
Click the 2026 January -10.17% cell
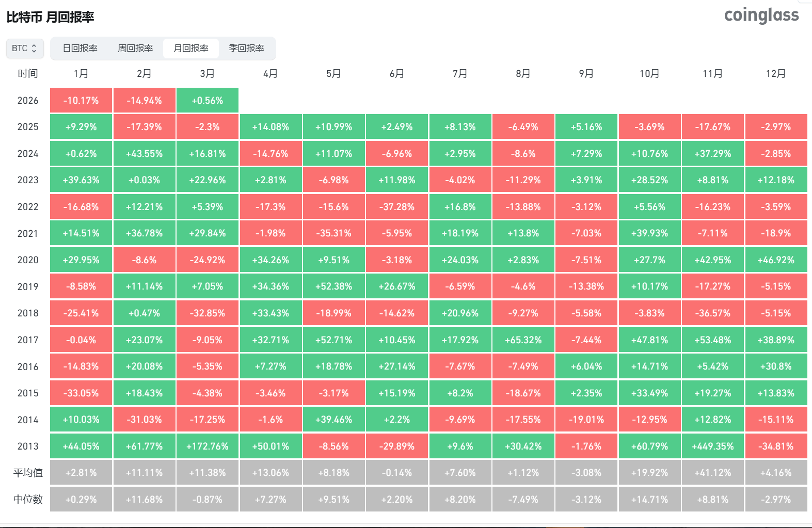click(81, 101)
